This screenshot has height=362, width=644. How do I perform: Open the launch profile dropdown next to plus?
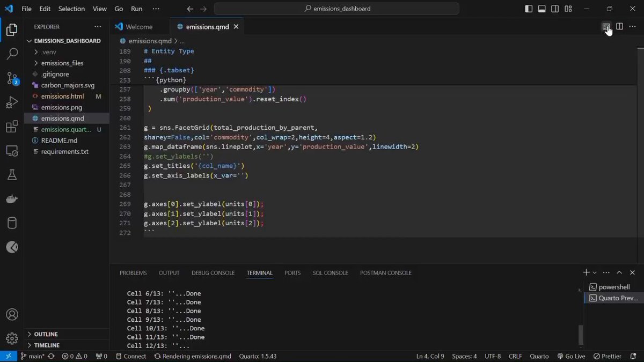[x=595, y=272]
